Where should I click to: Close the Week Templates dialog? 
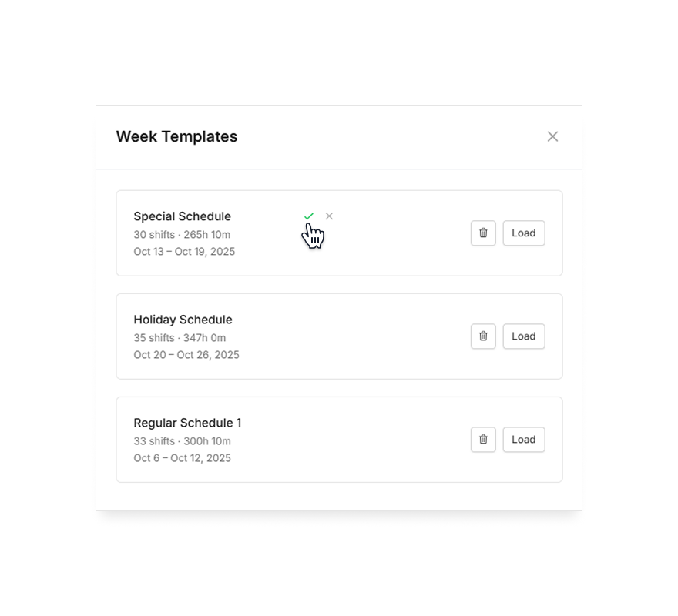[552, 136]
